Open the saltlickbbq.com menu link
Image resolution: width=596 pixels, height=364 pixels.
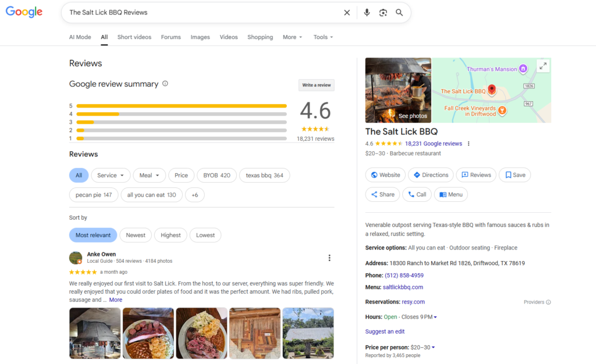pyautogui.click(x=403, y=287)
